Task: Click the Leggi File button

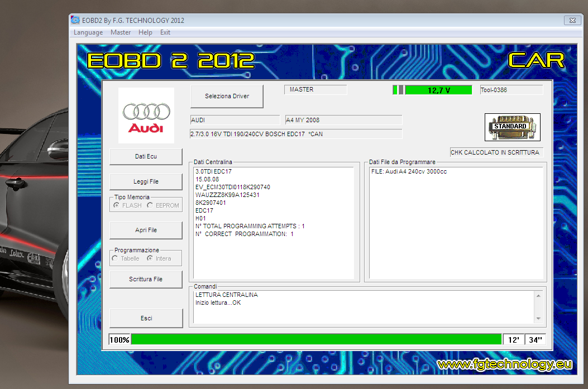Action: click(146, 182)
